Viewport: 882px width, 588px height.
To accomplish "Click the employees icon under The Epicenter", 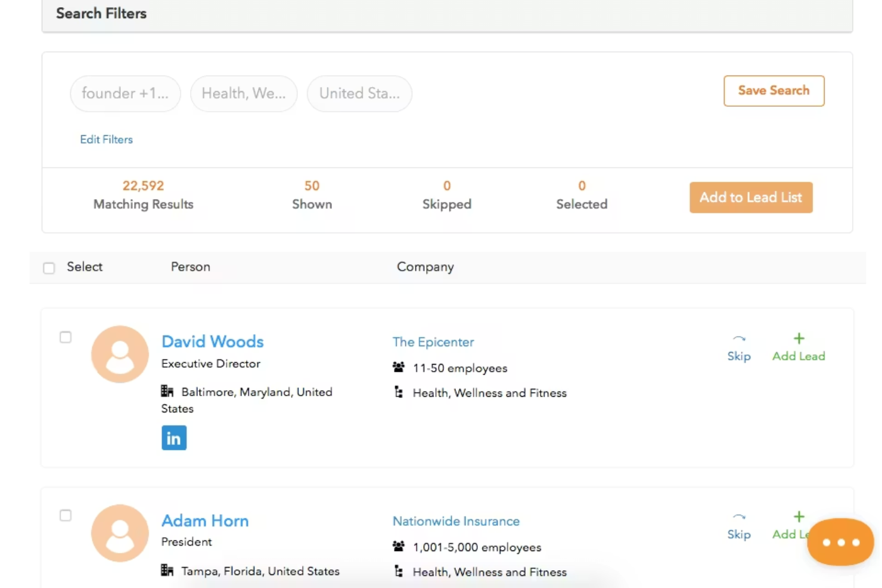I will (399, 367).
